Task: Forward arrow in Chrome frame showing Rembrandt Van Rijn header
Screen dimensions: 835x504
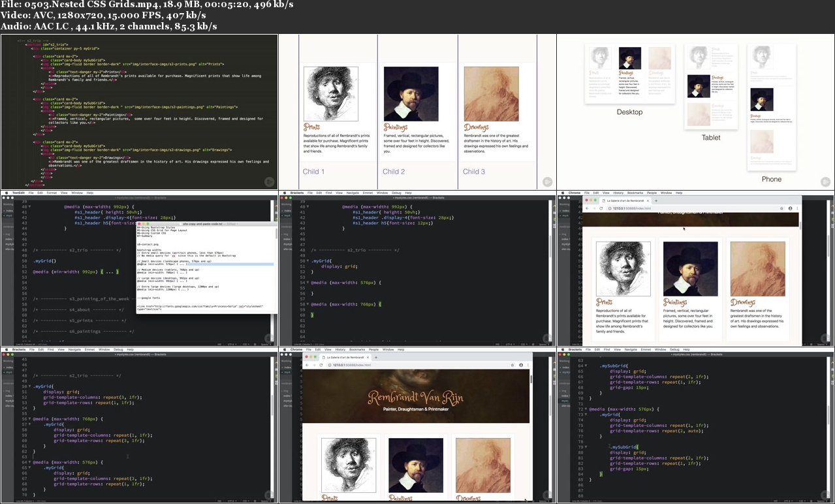Action: coord(314,365)
